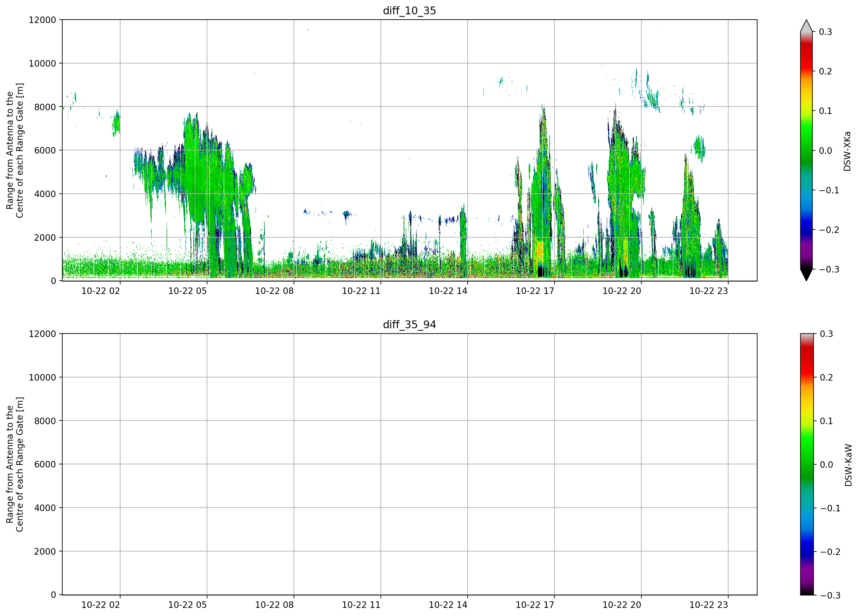Click the 10-22 14 x-tick under diff_35_94
859x616 pixels.
coord(448,605)
